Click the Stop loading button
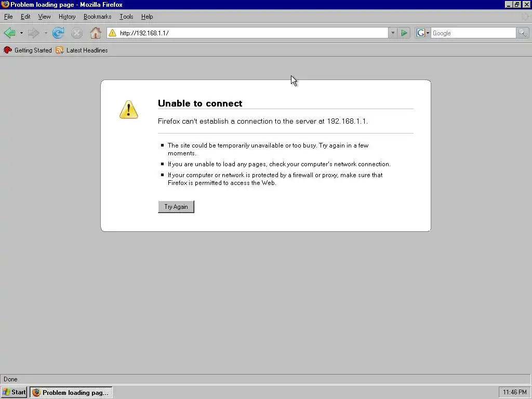The height and width of the screenshot is (399, 532). pyautogui.click(x=77, y=33)
